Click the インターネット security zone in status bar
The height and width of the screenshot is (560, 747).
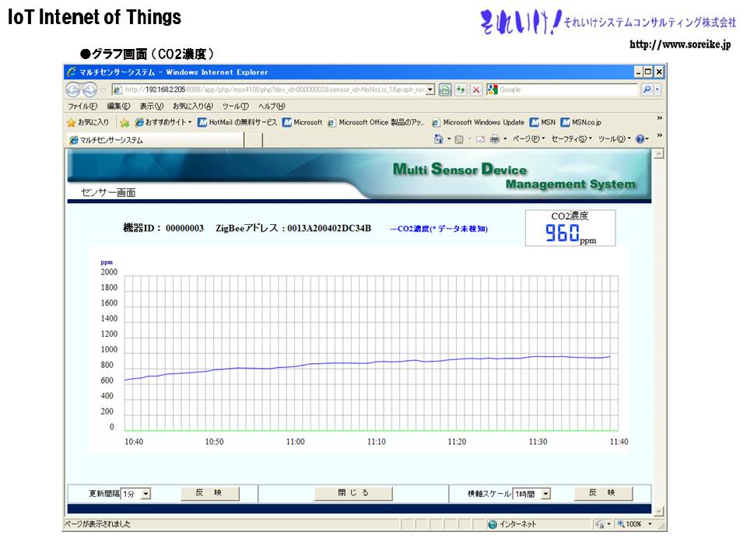click(x=513, y=524)
